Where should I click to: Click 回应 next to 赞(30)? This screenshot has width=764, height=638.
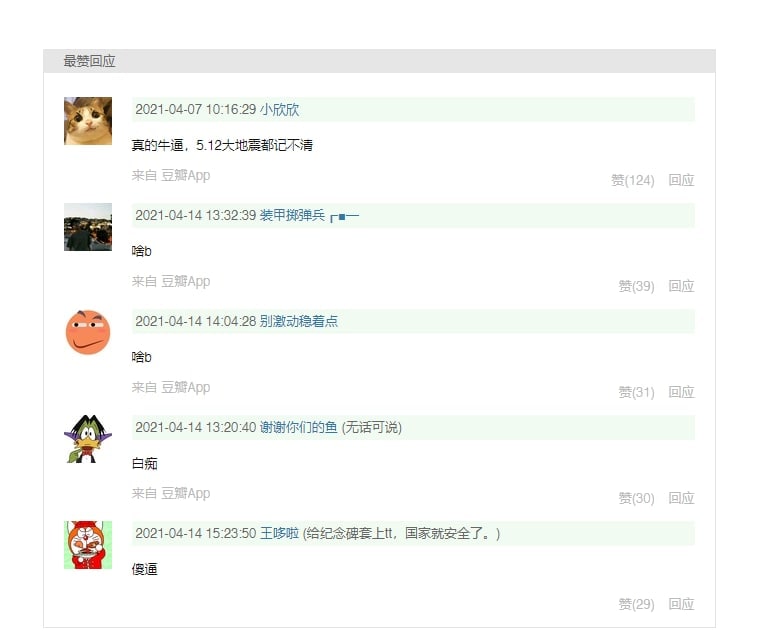pyautogui.click(x=681, y=498)
